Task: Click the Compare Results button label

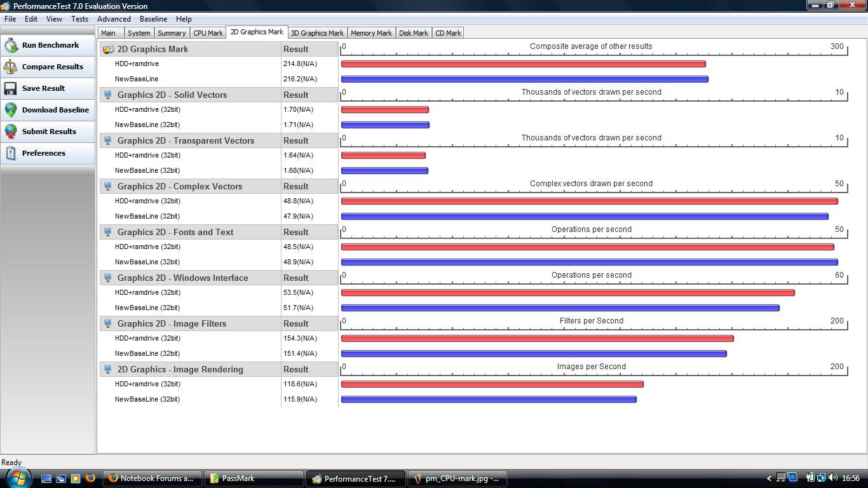Action: (53, 67)
